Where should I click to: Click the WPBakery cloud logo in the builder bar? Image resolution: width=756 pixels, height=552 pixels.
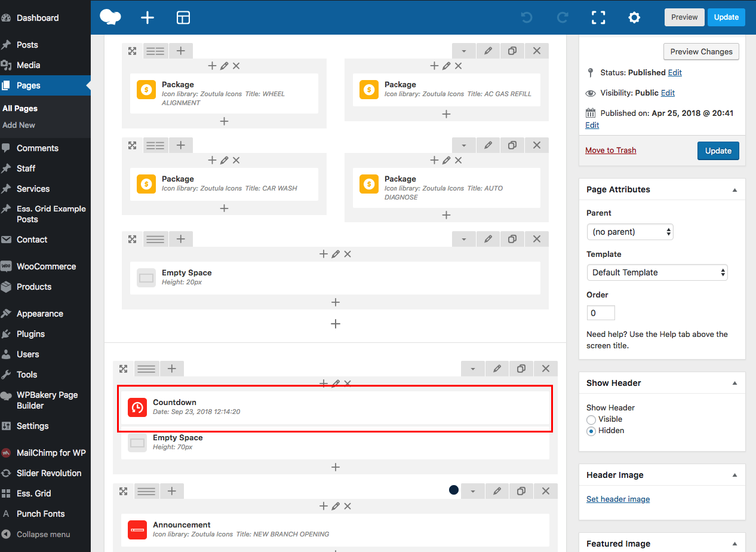[x=110, y=17]
